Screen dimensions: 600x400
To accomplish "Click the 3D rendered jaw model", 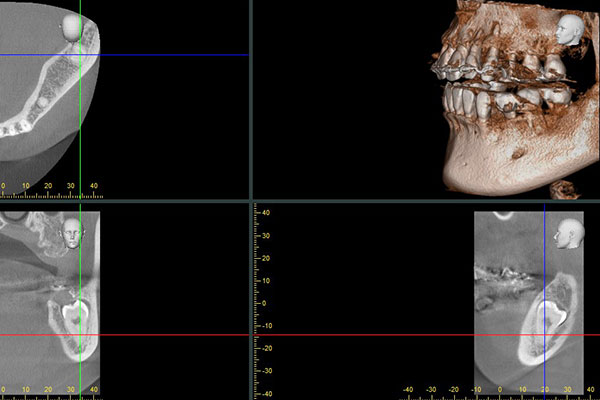I will click(x=513, y=101).
